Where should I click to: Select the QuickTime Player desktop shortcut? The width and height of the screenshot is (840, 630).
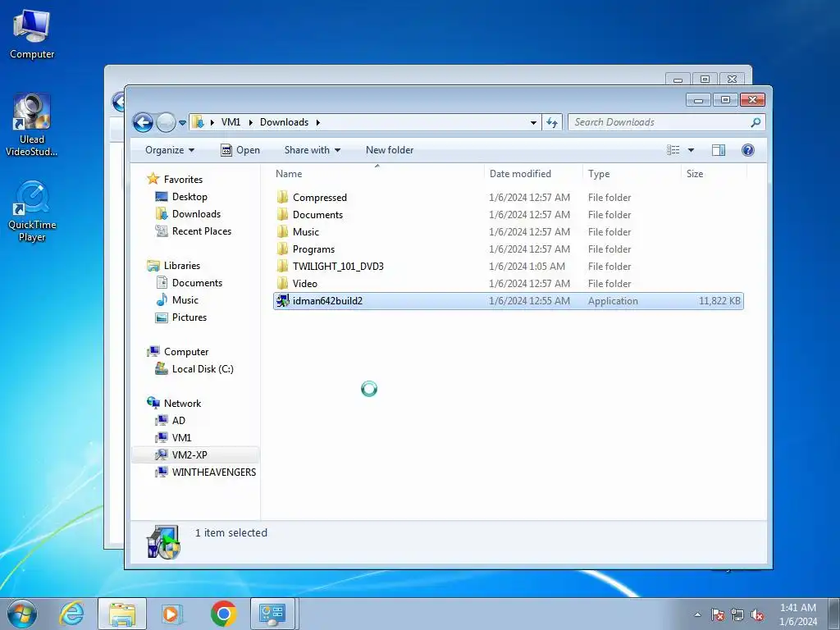(x=32, y=211)
